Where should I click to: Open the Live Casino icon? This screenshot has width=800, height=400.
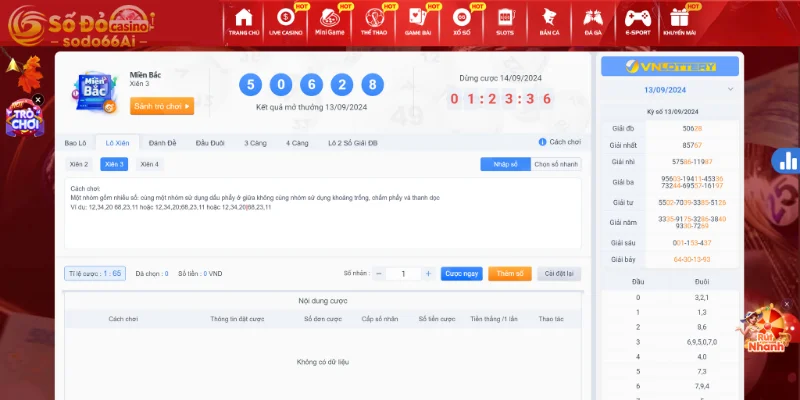(x=286, y=18)
